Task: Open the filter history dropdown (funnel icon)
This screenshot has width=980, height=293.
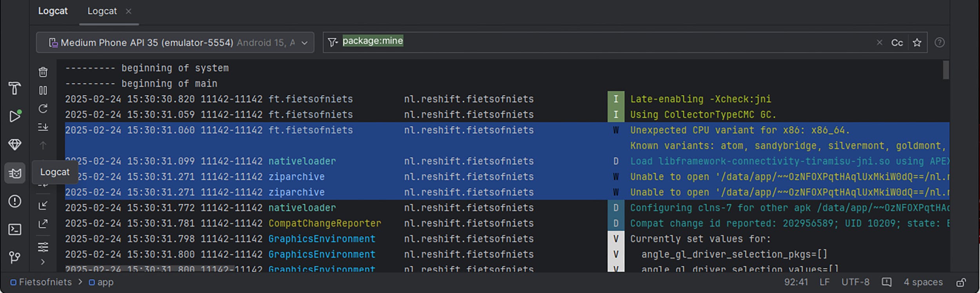Action: pos(332,42)
